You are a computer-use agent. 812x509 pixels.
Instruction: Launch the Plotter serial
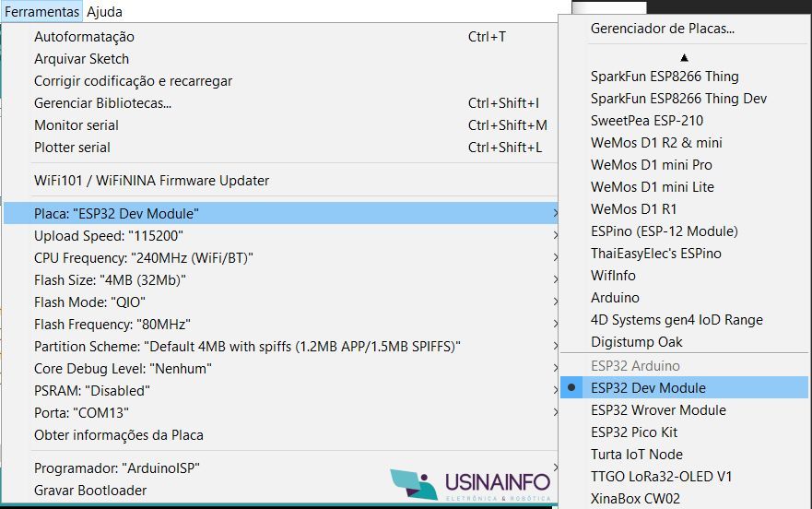point(280,148)
